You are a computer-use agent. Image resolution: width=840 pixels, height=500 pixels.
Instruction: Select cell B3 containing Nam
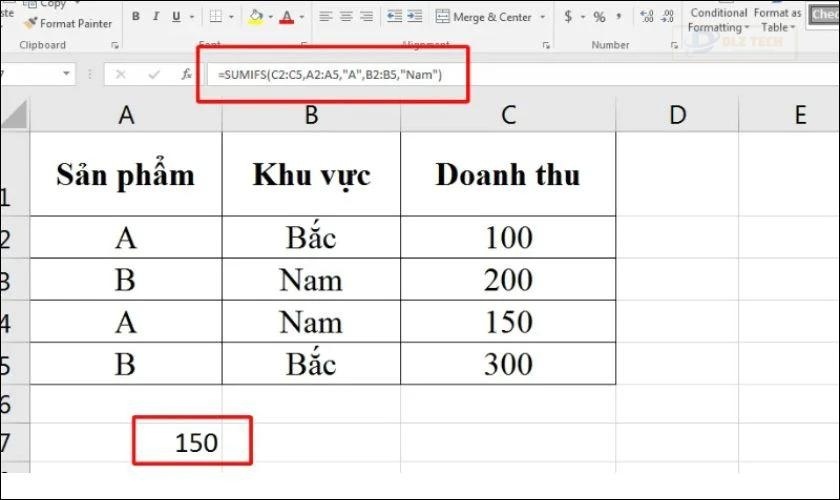tap(311, 279)
